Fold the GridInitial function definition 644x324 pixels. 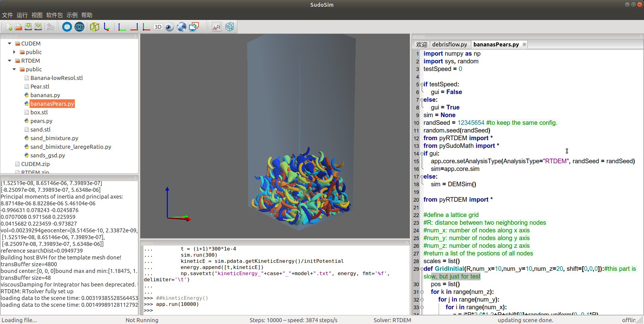[x=422, y=269]
